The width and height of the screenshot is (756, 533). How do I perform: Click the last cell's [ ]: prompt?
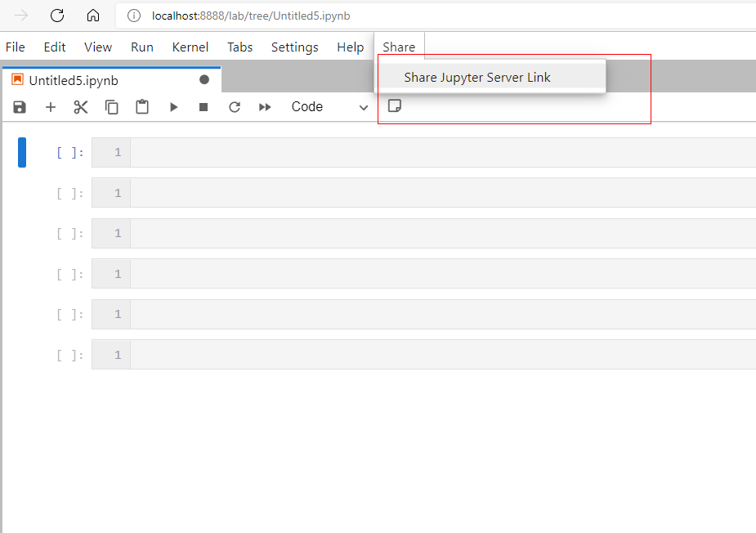point(70,356)
